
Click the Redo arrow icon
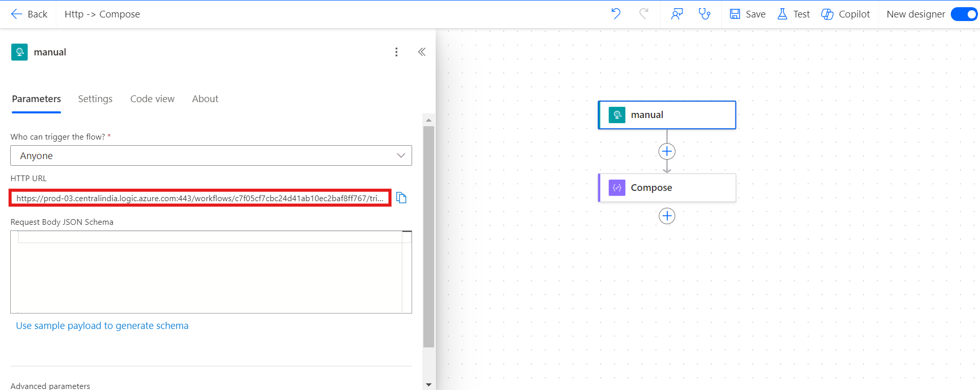click(644, 14)
